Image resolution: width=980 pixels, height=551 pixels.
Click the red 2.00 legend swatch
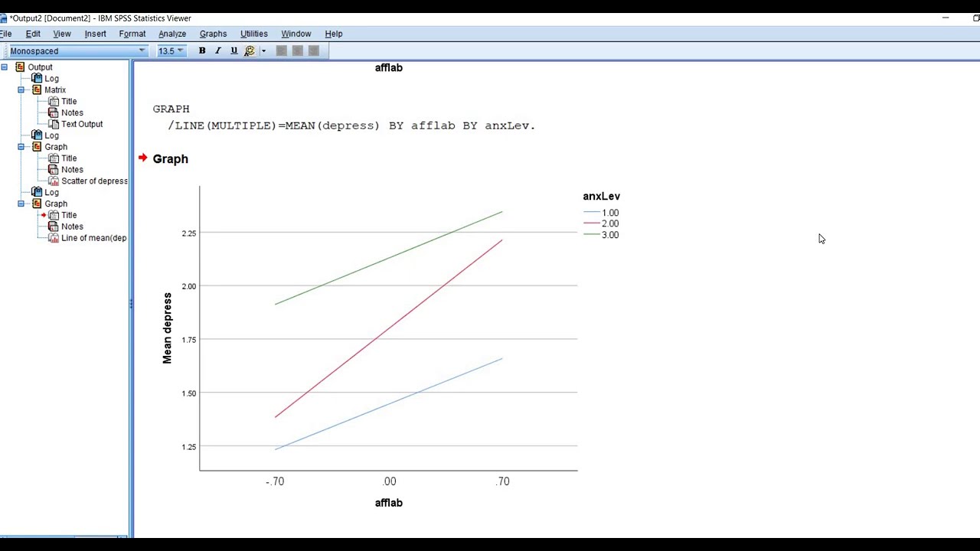(591, 223)
